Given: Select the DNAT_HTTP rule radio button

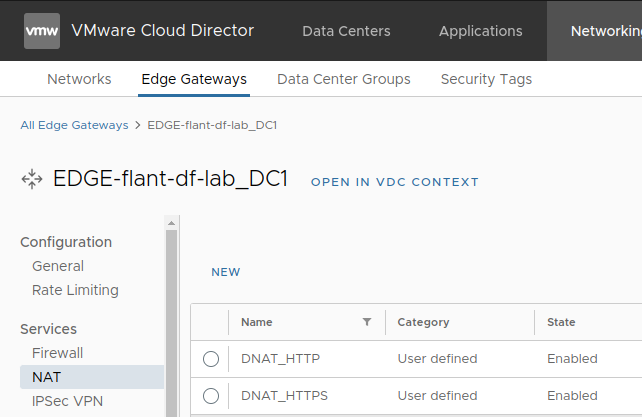Looking at the screenshot, I should coord(211,359).
